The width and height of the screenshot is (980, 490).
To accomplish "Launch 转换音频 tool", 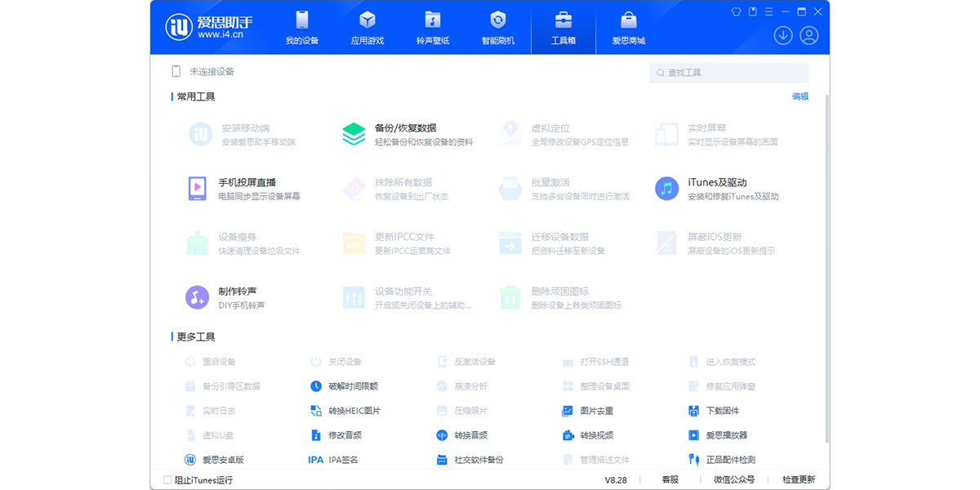I will [461, 435].
